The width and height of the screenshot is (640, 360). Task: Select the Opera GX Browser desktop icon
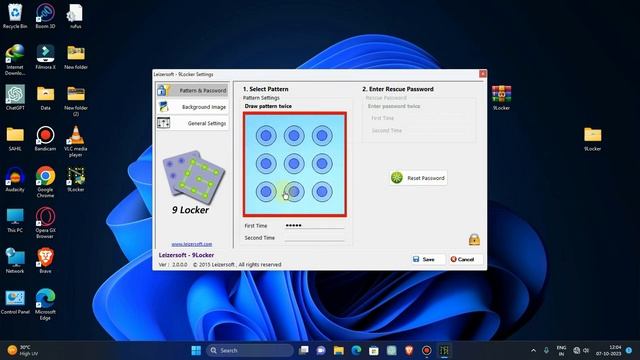(45, 223)
